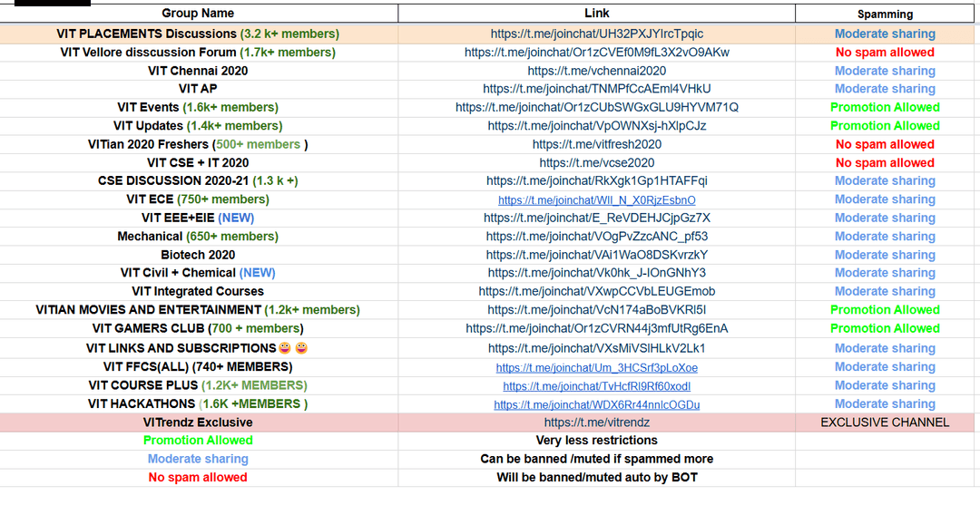980x505 pixels.
Task: Click the first emoji after VIT LINKS AND SUBSCRIPTIONS
Action: pyautogui.click(x=285, y=347)
